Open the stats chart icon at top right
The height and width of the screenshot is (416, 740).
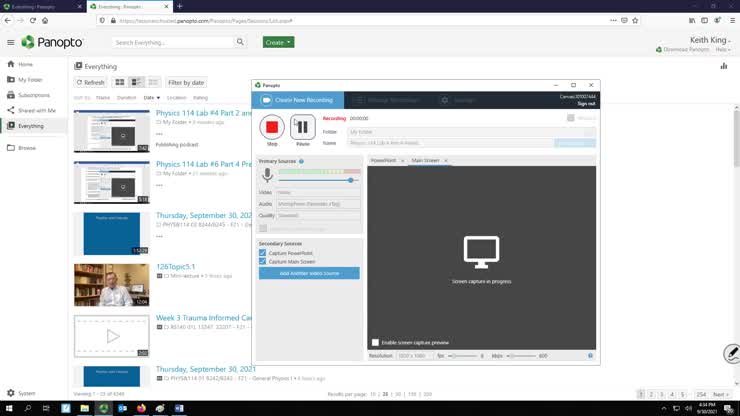click(723, 66)
